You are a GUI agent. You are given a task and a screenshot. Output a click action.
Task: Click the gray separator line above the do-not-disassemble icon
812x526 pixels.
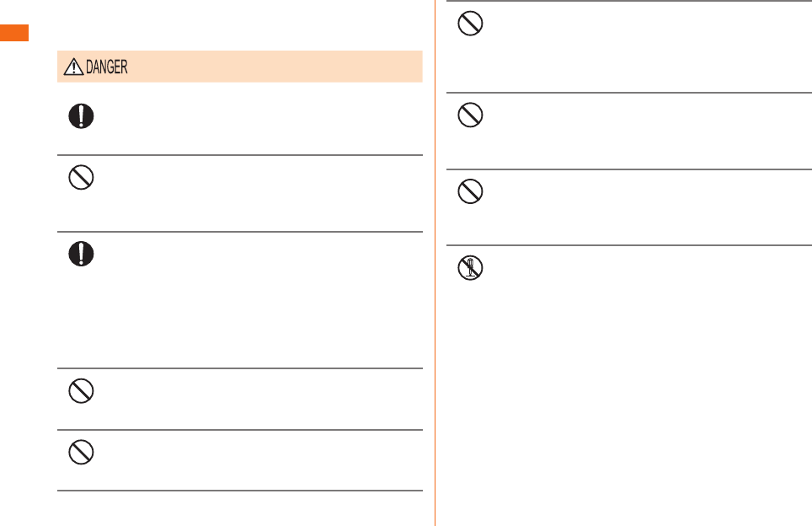tap(629, 245)
